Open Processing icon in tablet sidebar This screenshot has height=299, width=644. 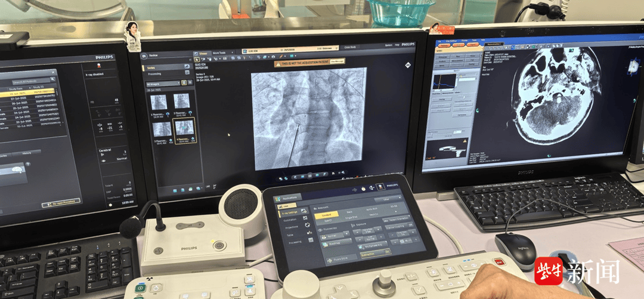point(310,240)
